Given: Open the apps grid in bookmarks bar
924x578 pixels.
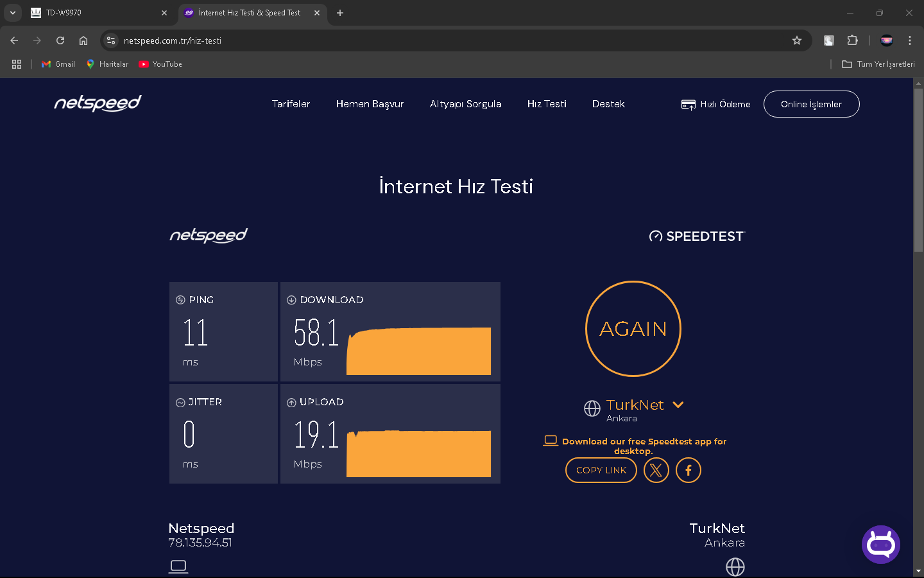Looking at the screenshot, I should coord(17,64).
